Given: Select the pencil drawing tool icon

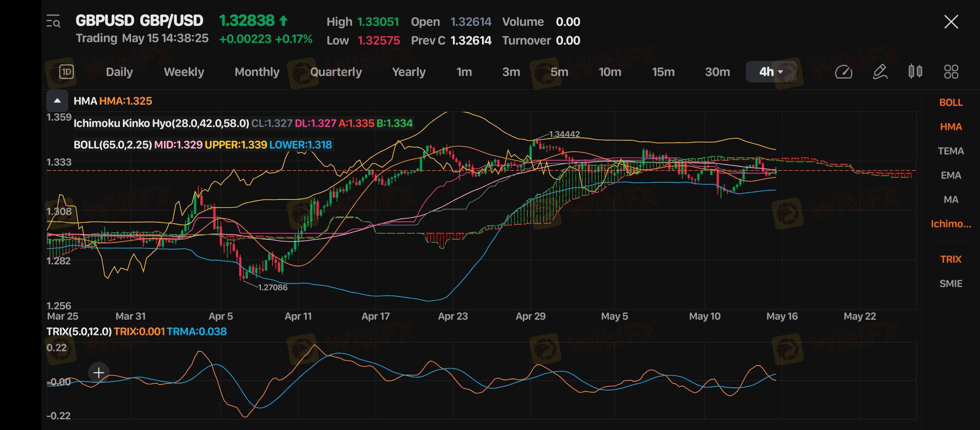Looking at the screenshot, I should [880, 72].
